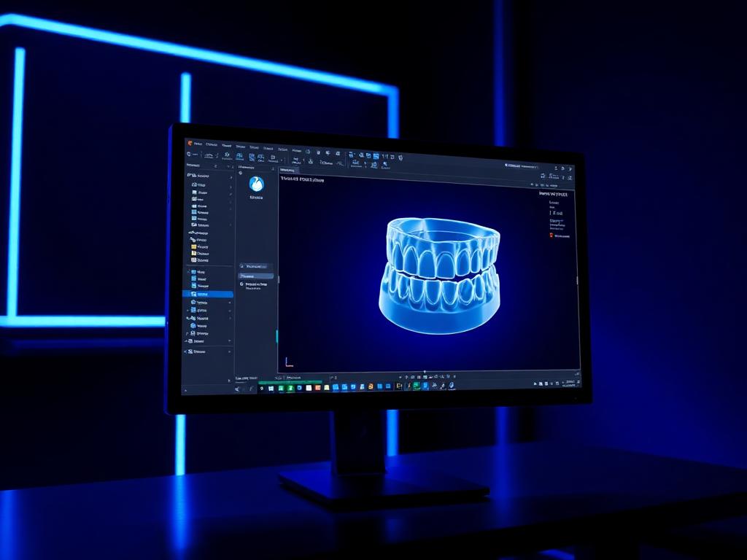The height and width of the screenshot is (560, 747).
Task: Click the 3D teeth model in viewport
Action: click(x=439, y=275)
